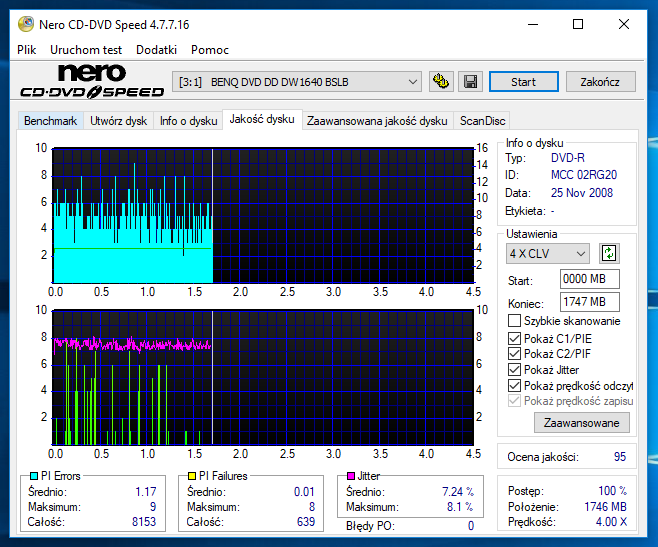Switch to the Info o dysku tab
Viewport: 658px width, 547px height.
pos(188,121)
